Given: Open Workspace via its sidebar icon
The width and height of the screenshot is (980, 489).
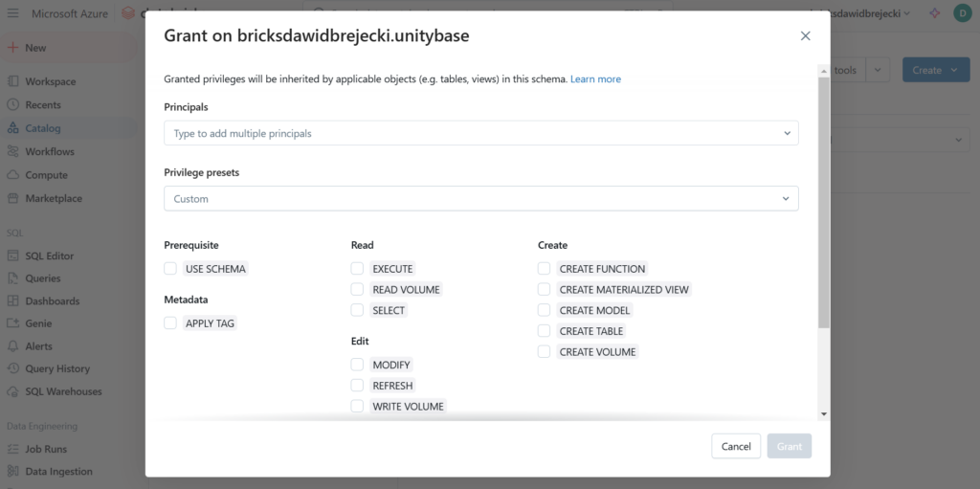Looking at the screenshot, I should 13,81.
